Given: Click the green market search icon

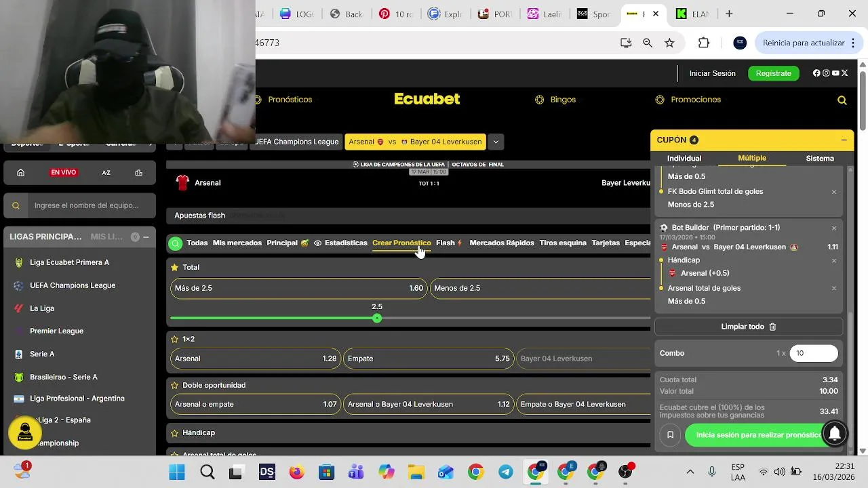Looking at the screenshot, I should (x=176, y=243).
